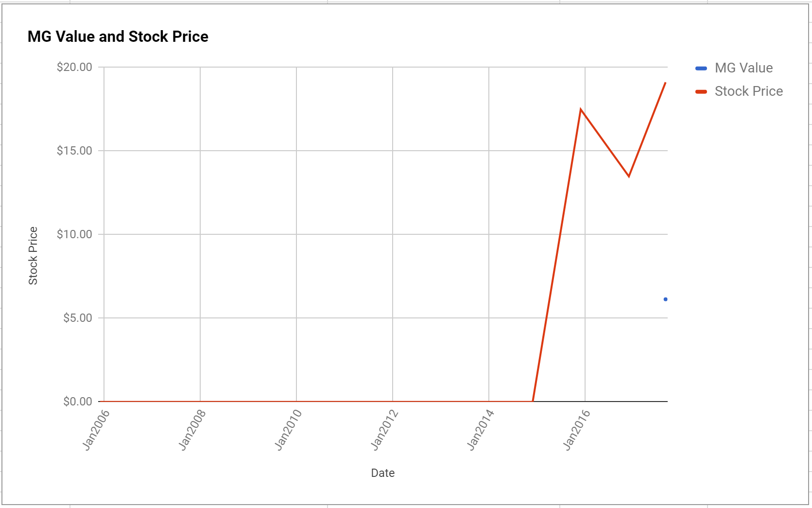Image resolution: width=812 pixels, height=508 pixels.
Task: Click the $15.00 y-axis label
Action: point(74,151)
